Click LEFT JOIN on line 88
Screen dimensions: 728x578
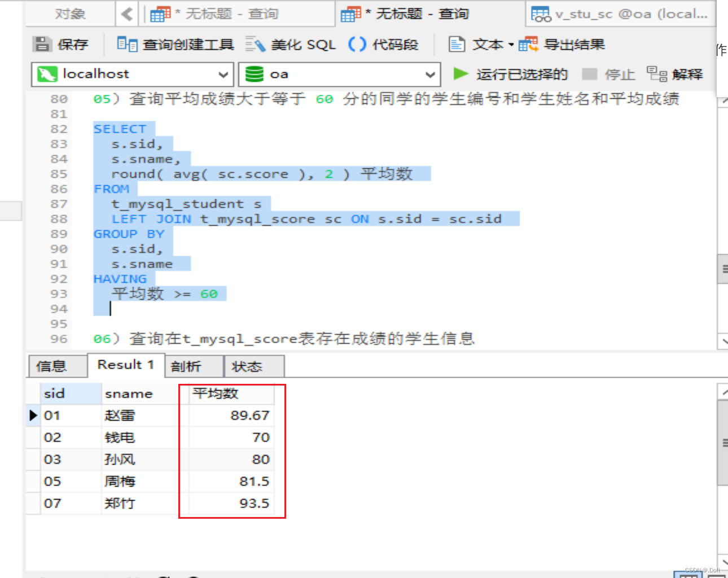coord(151,219)
